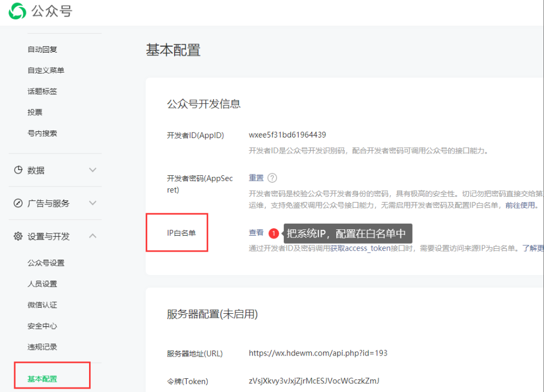This screenshot has width=544, height=392.
Task: Expand the 数据 section chevron
Action: (x=92, y=170)
